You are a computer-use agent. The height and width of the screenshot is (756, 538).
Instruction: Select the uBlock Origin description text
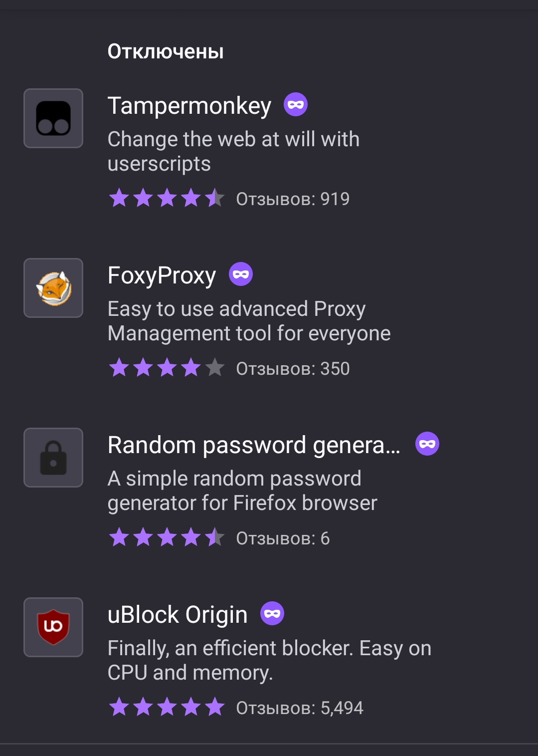click(269, 660)
